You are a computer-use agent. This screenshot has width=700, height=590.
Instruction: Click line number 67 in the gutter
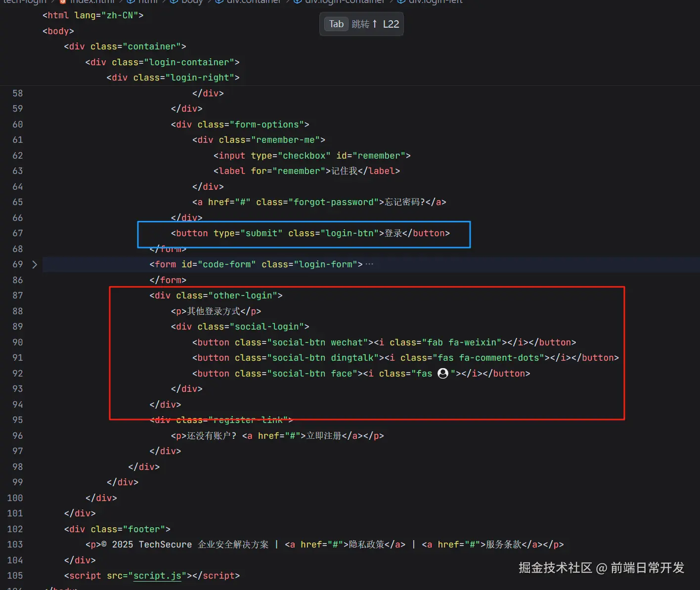pos(18,233)
